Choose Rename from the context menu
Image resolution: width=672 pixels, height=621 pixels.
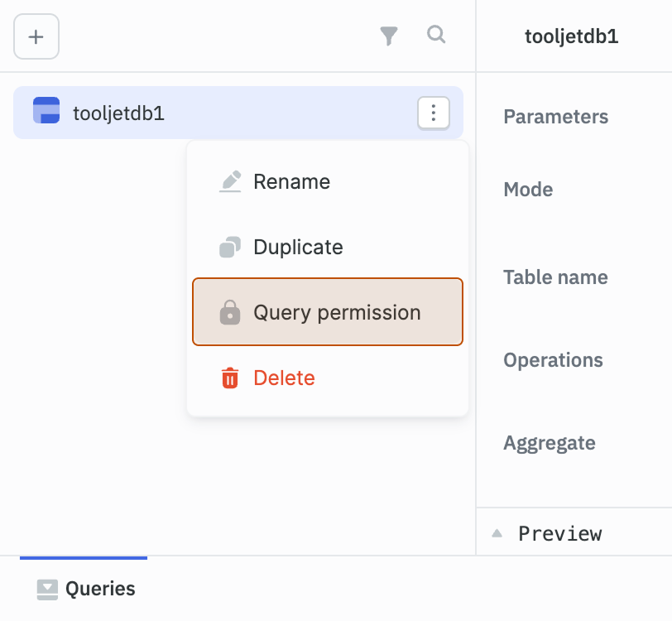point(291,181)
